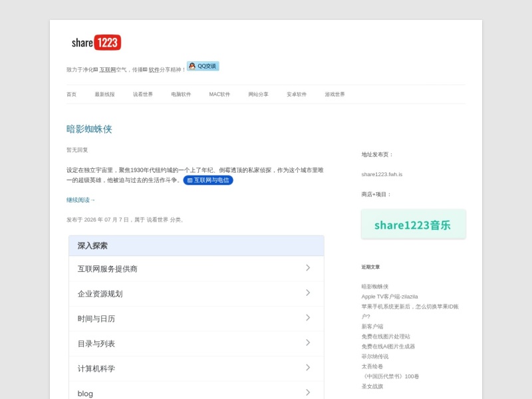Screen dimensions: 532x399
Task: Click the 商店+项目 sidebar heading
Action: 376,194
